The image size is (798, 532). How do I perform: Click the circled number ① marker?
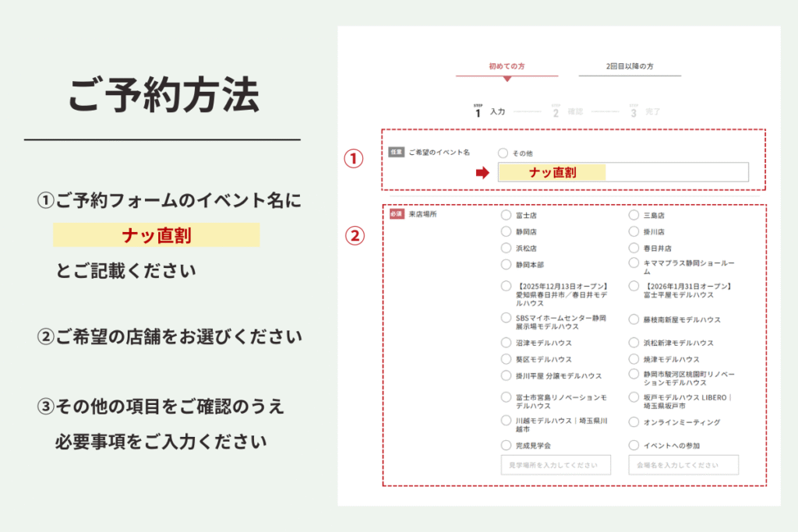point(355,159)
